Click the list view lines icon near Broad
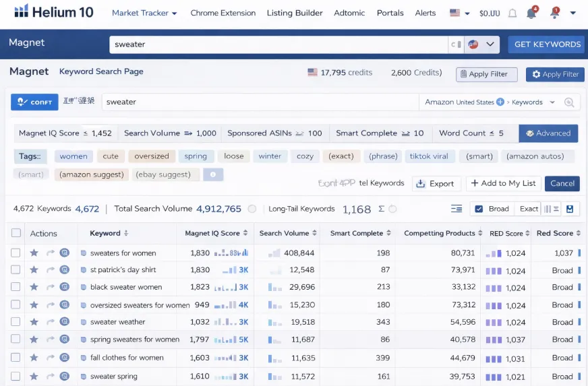588x386 pixels. 457,209
